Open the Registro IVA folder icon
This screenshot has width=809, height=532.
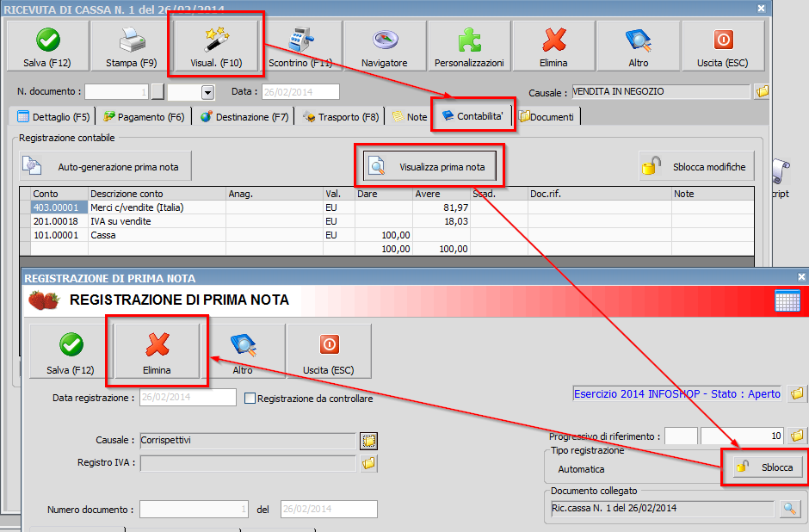pos(368,463)
